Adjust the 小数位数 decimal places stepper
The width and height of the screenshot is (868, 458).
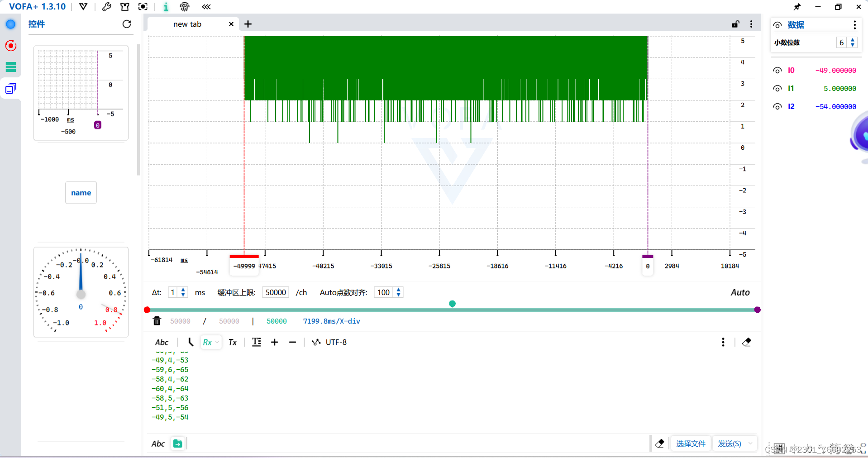pos(853,43)
